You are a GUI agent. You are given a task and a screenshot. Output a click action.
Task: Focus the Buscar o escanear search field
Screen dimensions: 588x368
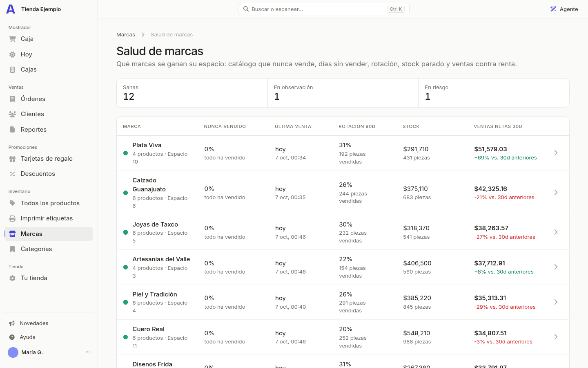pyautogui.click(x=324, y=9)
